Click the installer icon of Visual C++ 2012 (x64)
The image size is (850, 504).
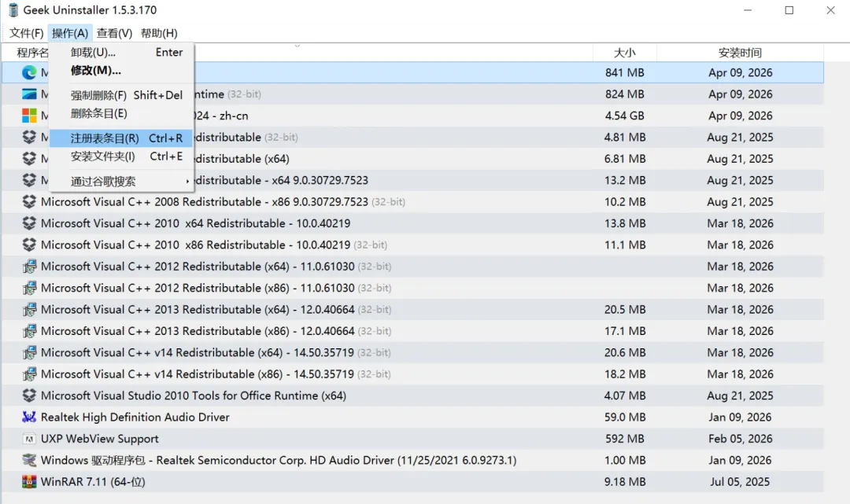pyautogui.click(x=29, y=267)
